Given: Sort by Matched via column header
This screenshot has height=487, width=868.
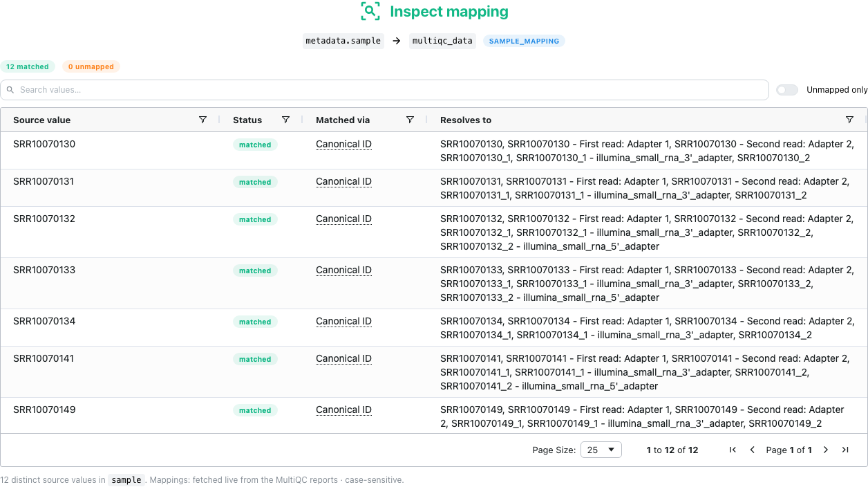Looking at the screenshot, I should 343,120.
